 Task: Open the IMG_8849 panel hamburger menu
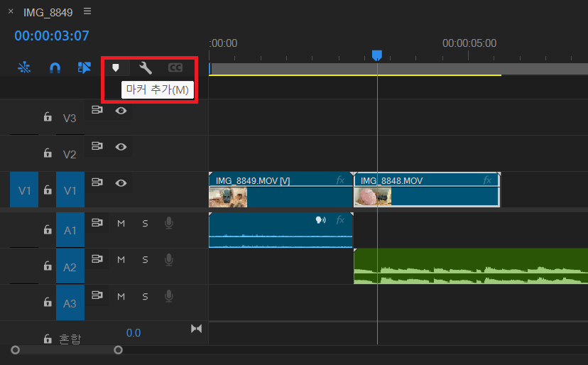[x=87, y=11]
